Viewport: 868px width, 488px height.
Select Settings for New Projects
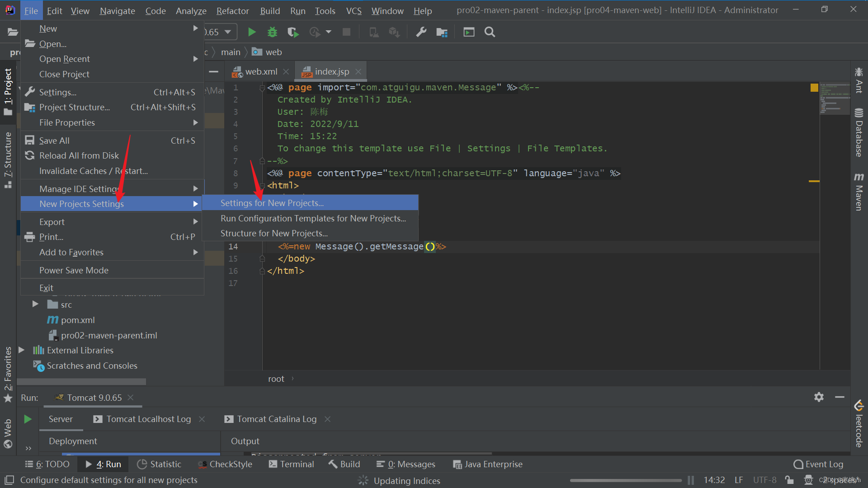pyautogui.click(x=272, y=203)
